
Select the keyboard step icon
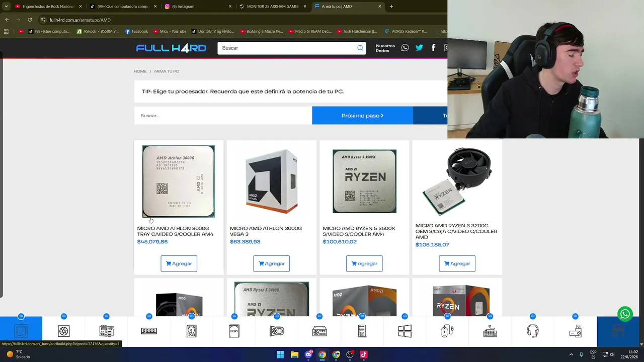pos(490,331)
